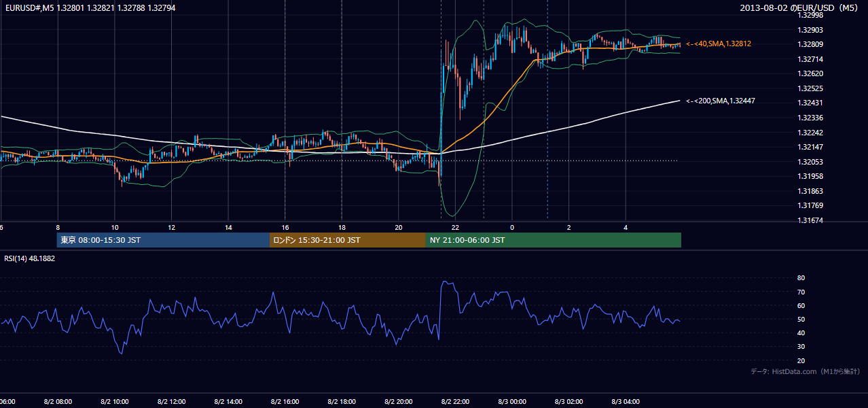Click the NY 21:00-06:00 JST session bar
Screen dimensions: 868x408
click(554, 240)
